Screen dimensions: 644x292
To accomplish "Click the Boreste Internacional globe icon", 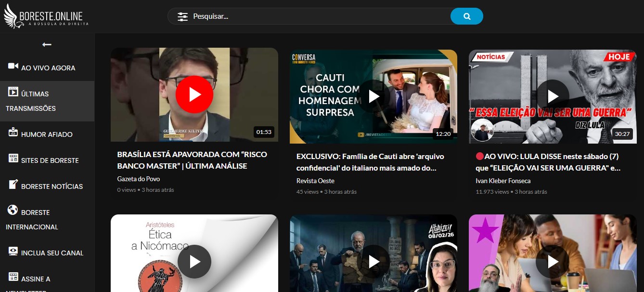I will coord(13,210).
